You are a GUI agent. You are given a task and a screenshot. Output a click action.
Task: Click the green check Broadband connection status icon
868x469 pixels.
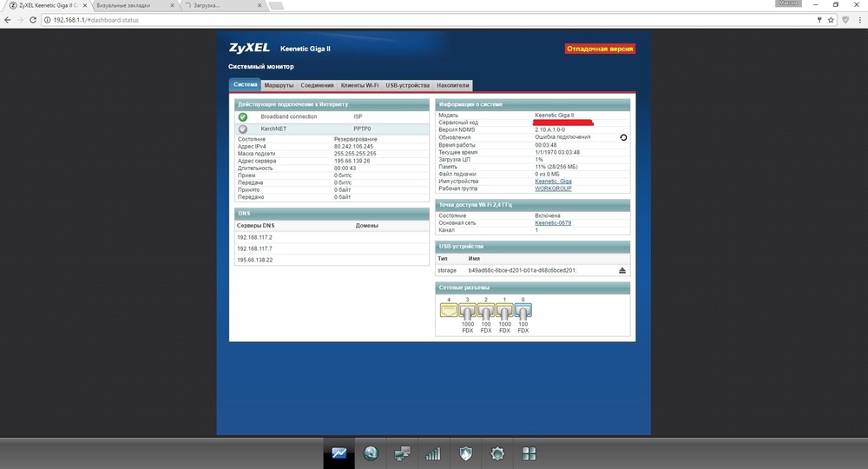point(242,117)
